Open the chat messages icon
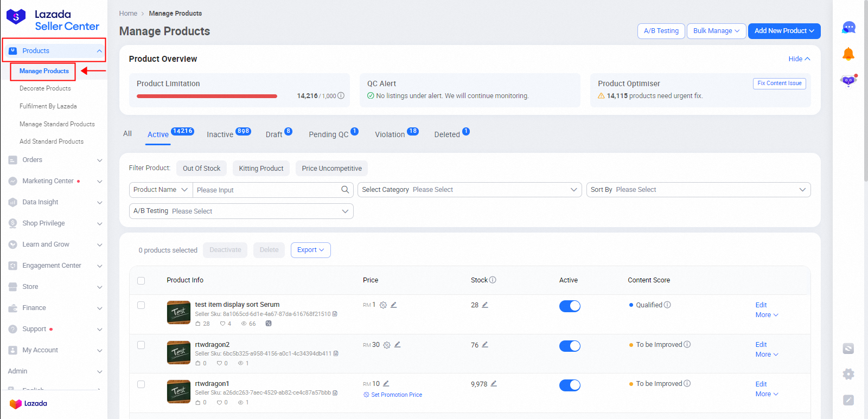868x419 pixels. coord(848,28)
